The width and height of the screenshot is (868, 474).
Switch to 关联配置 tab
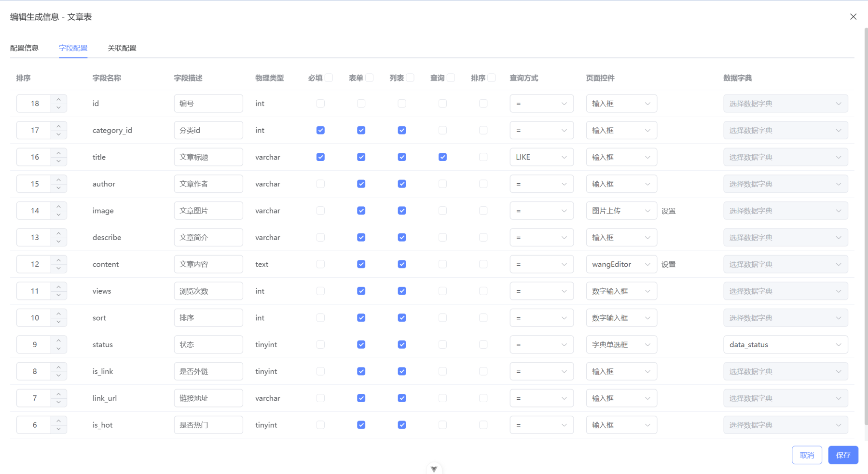[x=122, y=48]
